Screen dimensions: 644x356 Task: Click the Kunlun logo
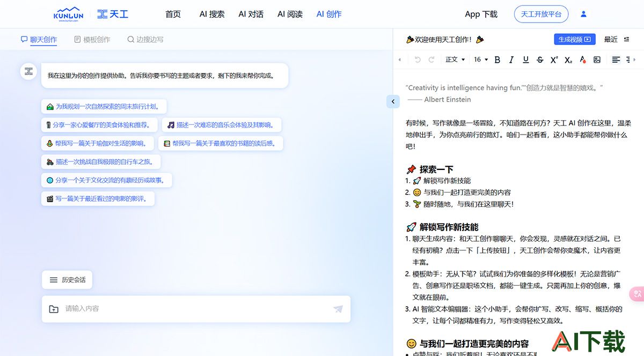point(68,14)
